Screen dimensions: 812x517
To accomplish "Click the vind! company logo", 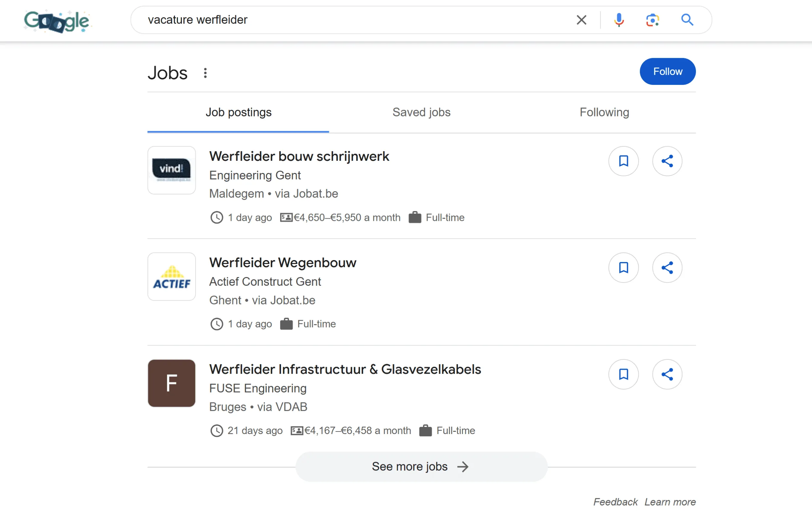I will click(x=172, y=170).
